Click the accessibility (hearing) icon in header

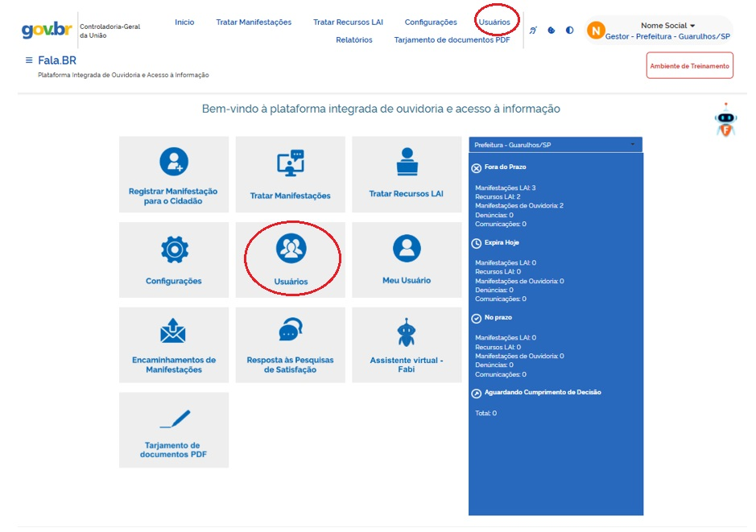point(533,31)
